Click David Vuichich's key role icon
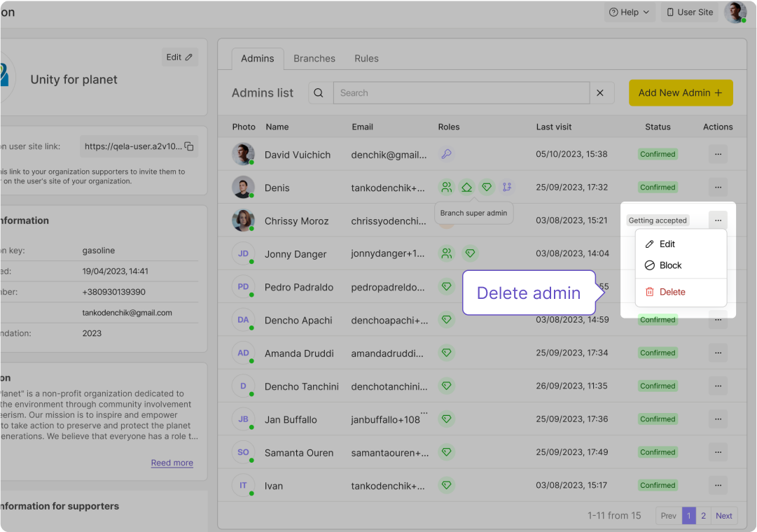The height and width of the screenshot is (532, 757). 446,154
